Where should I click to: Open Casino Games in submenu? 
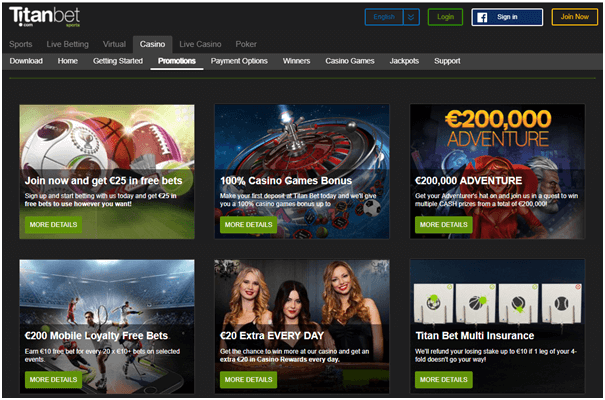coord(350,61)
